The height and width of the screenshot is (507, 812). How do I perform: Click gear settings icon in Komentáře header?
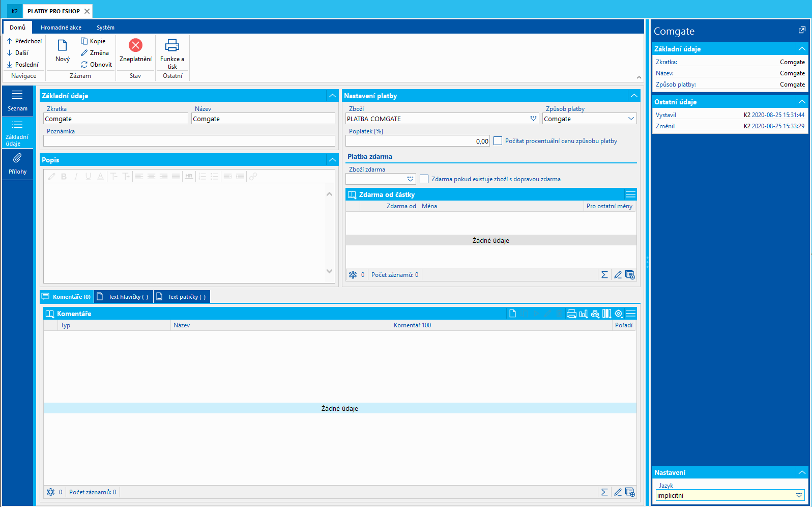(619, 314)
